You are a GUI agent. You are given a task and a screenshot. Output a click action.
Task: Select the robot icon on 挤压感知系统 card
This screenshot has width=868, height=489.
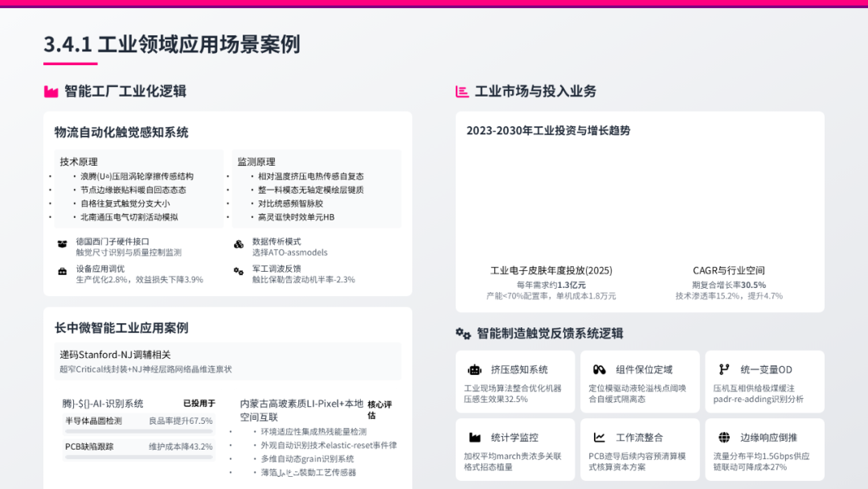click(x=473, y=368)
